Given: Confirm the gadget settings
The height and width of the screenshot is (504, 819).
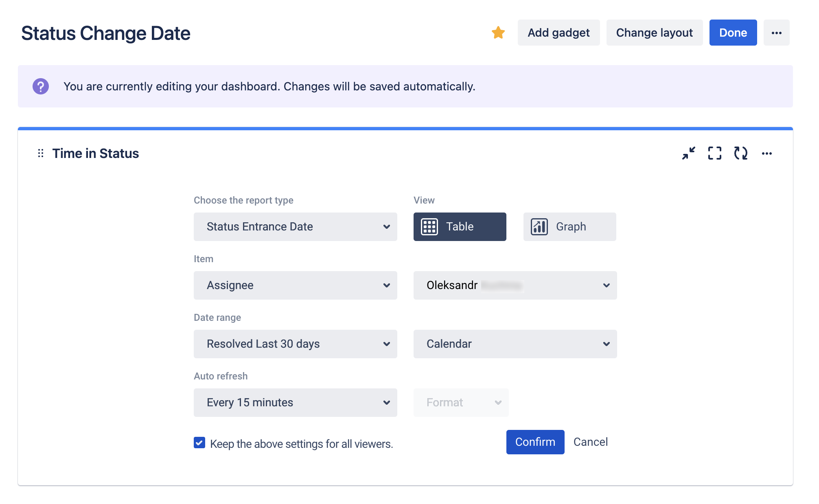Looking at the screenshot, I should [x=535, y=442].
